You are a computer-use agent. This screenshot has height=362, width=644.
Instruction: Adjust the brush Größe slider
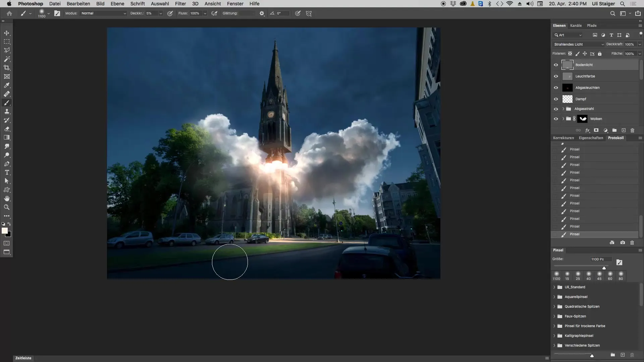coord(604,268)
